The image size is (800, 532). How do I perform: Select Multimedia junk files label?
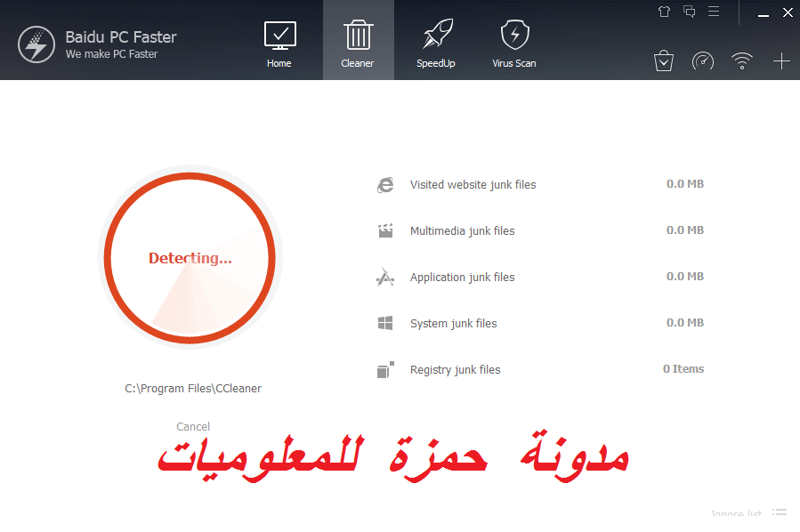462,231
